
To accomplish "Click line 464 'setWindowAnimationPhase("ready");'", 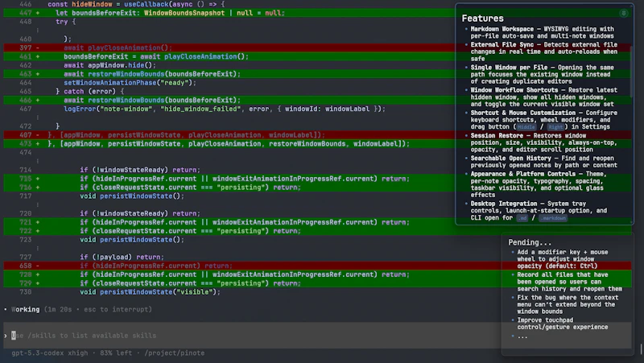I will 130,83.
